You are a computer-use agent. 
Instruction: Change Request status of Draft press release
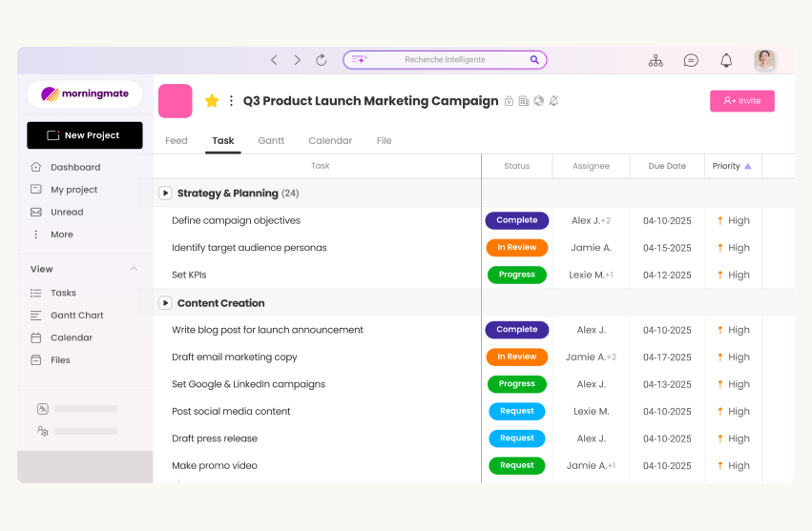pos(517,439)
